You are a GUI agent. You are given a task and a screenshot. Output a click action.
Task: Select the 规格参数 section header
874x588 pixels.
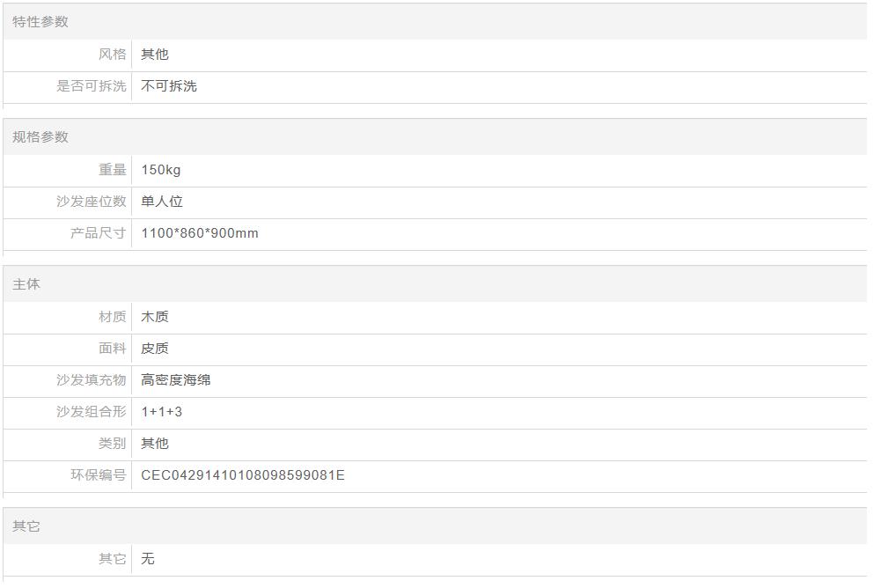point(40,137)
